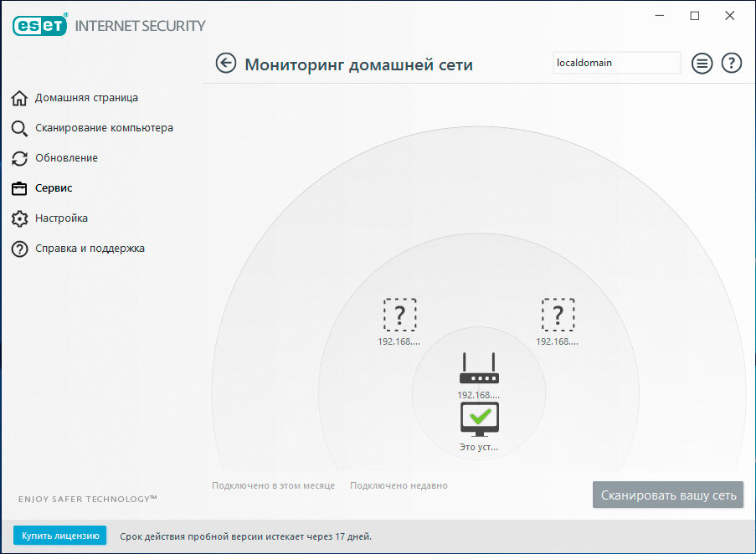This screenshot has width=756, height=554.
Task: Select the Настройка gear icon
Action: pyautogui.click(x=18, y=218)
